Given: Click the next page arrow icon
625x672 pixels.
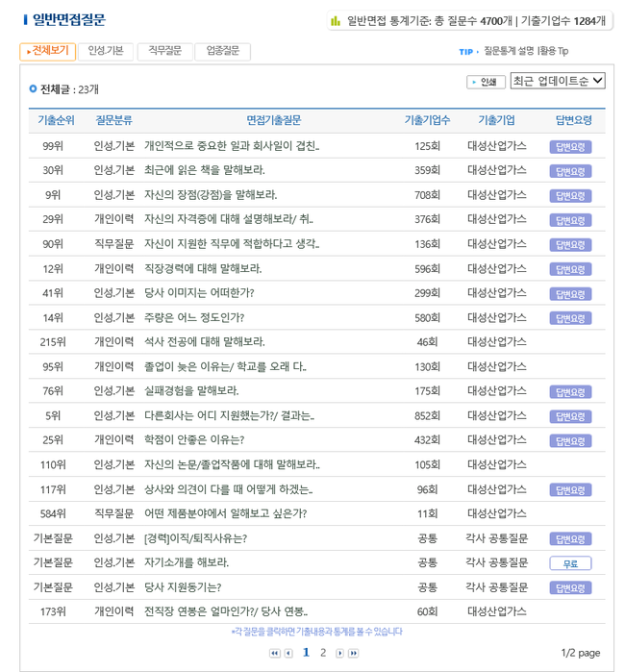Looking at the screenshot, I should click(339, 654).
